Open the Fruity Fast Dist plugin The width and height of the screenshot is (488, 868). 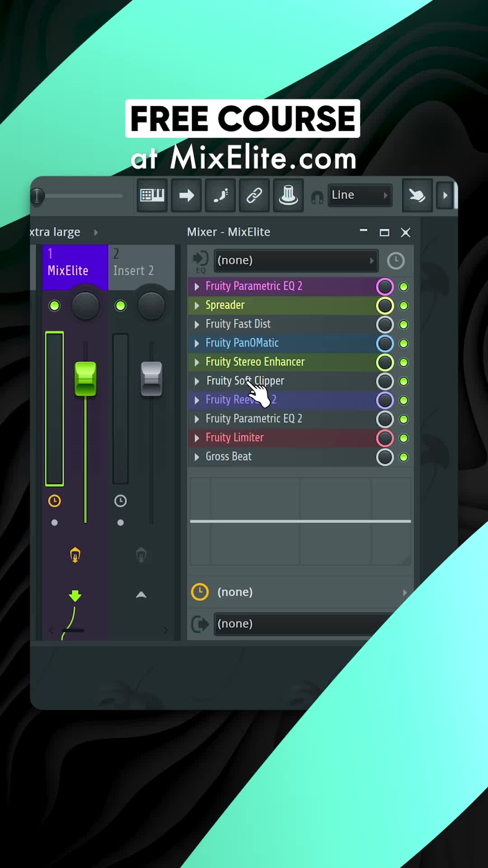point(238,324)
